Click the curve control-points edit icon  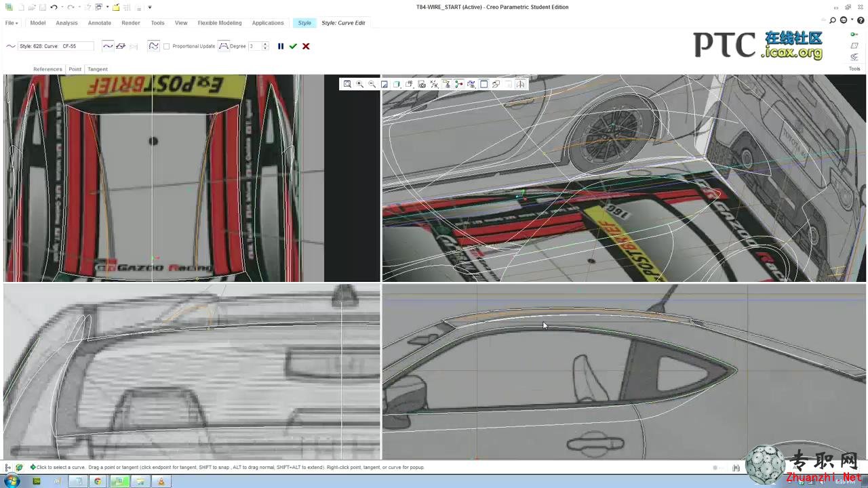point(154,46)
